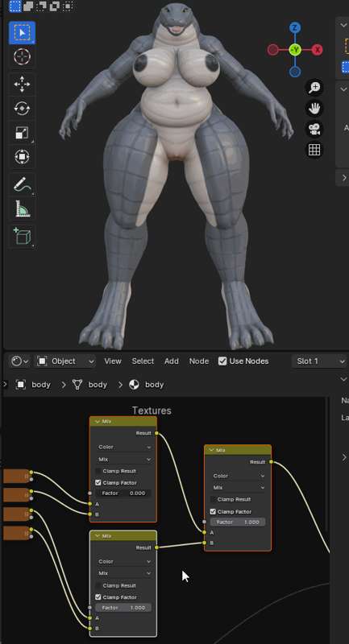Click the green Y axis gizmo

click(295, 50)
